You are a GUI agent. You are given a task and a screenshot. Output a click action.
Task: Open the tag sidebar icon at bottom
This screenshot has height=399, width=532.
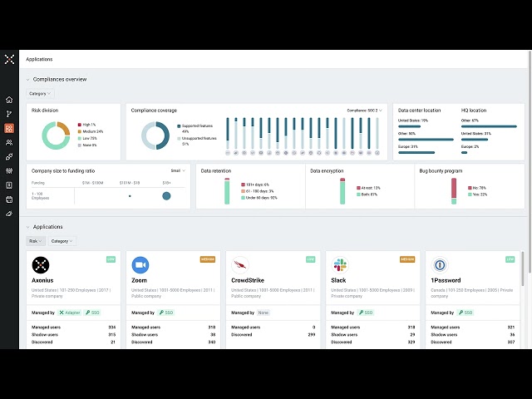pyautogui.click(x=9, y=214)
